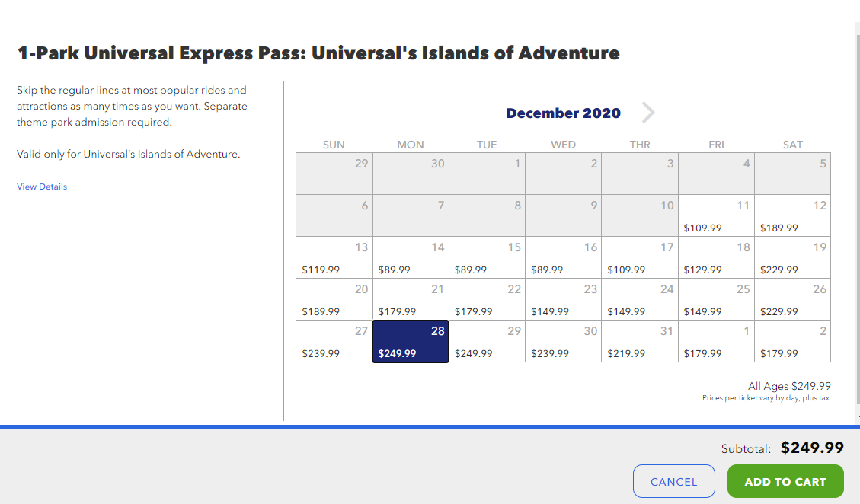Pick Tuesday December 15 date
Viewport: 860px width, 504px height.
487,257
